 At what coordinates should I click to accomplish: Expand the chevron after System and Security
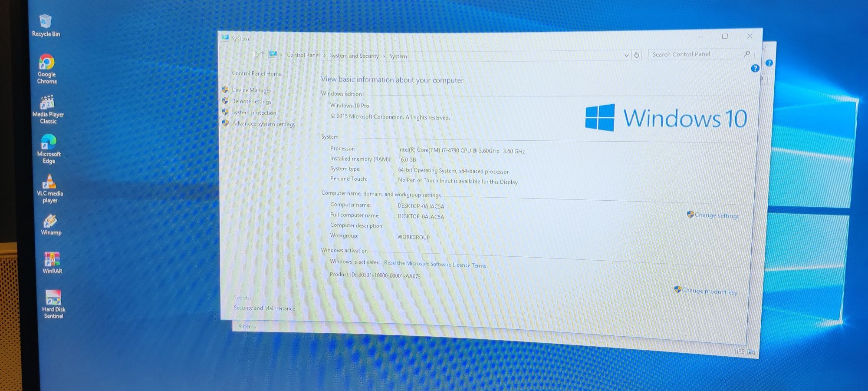384,56
